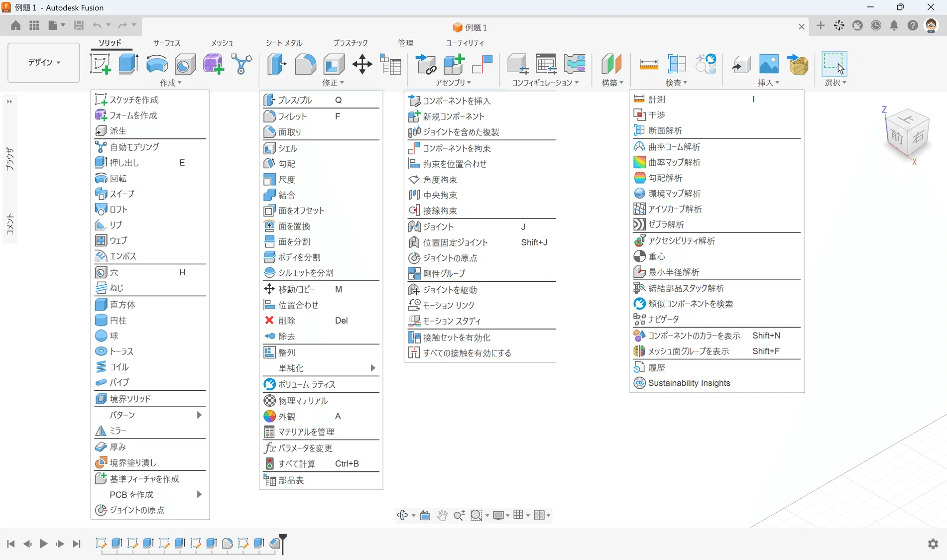Click the Home icon in the title bar
The width and height of the screenshot is (947, 560).
click(16, 25)
